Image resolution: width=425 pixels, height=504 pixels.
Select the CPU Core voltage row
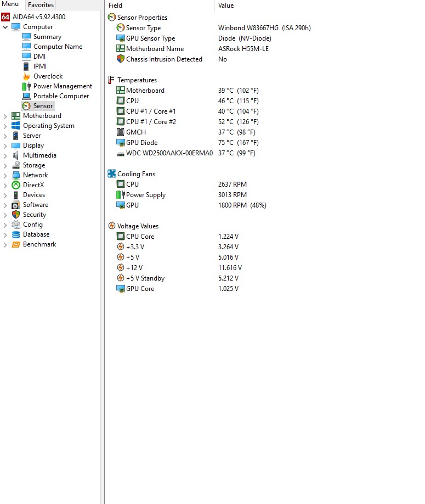pyautogui.click(x=177, y=237)
